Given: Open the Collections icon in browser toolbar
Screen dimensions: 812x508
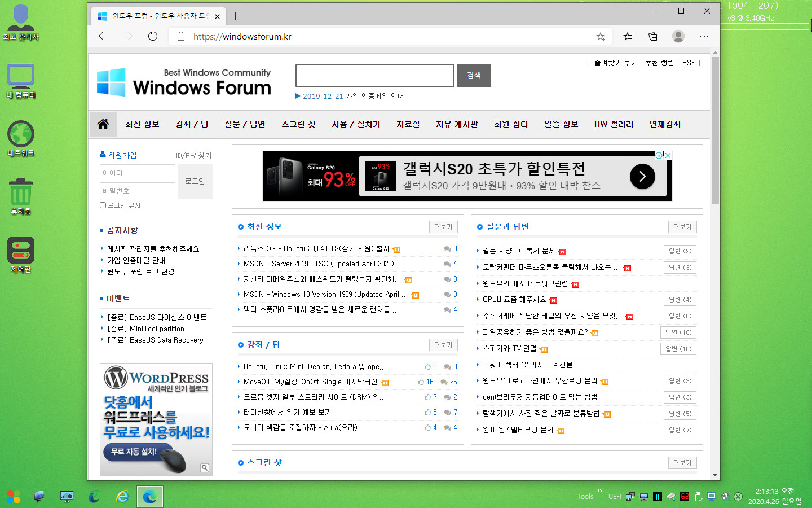Looking at the screenshot, I should 652,36.
